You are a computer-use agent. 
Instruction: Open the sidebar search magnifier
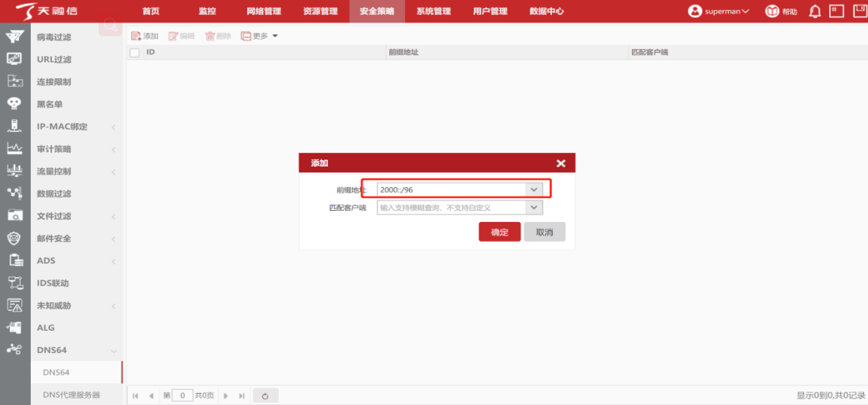click(110, 25)
